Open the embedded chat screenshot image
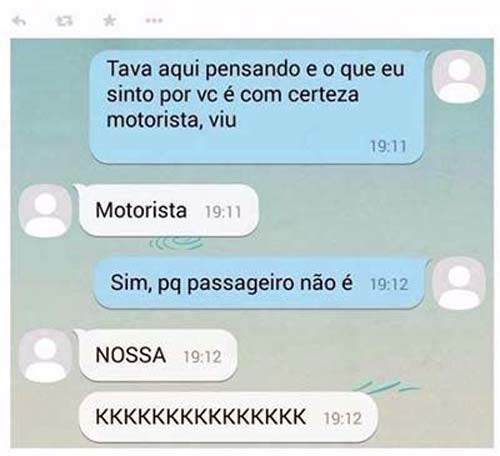Image resolution: width=500 pixels, height=456 pixels. [252, 243]
